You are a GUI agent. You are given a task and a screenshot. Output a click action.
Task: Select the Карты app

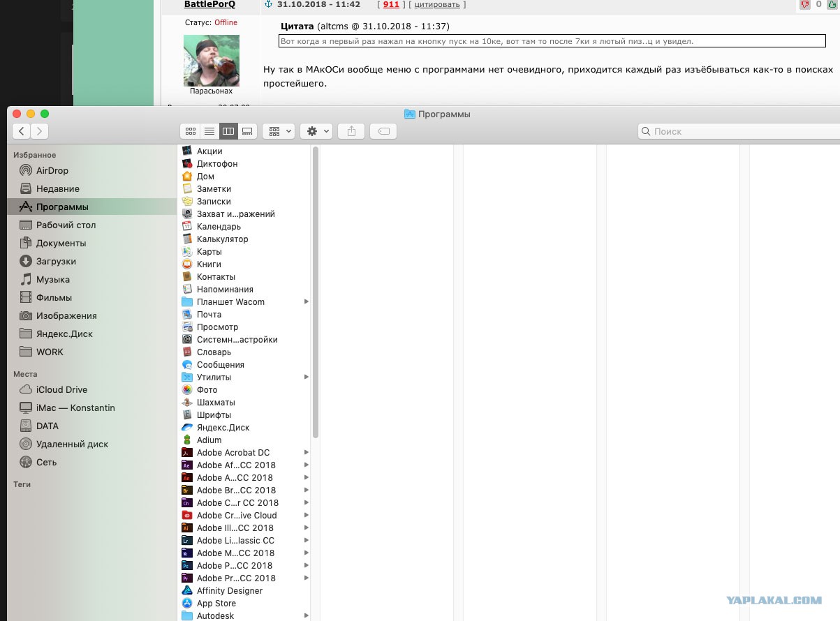244,251
